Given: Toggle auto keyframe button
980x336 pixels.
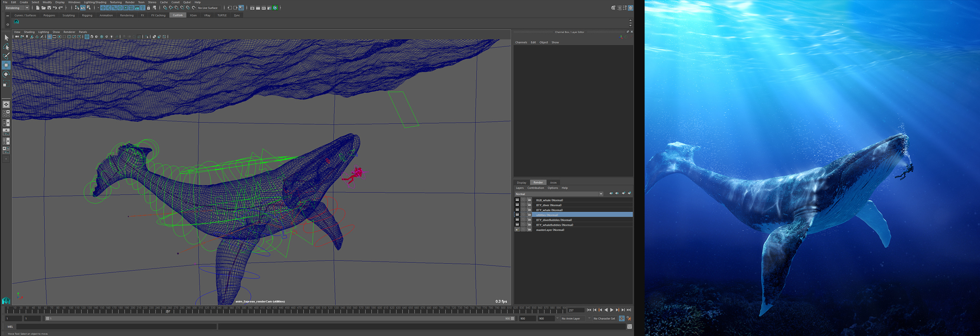Looking at the screenshot, I should [622, 319].
